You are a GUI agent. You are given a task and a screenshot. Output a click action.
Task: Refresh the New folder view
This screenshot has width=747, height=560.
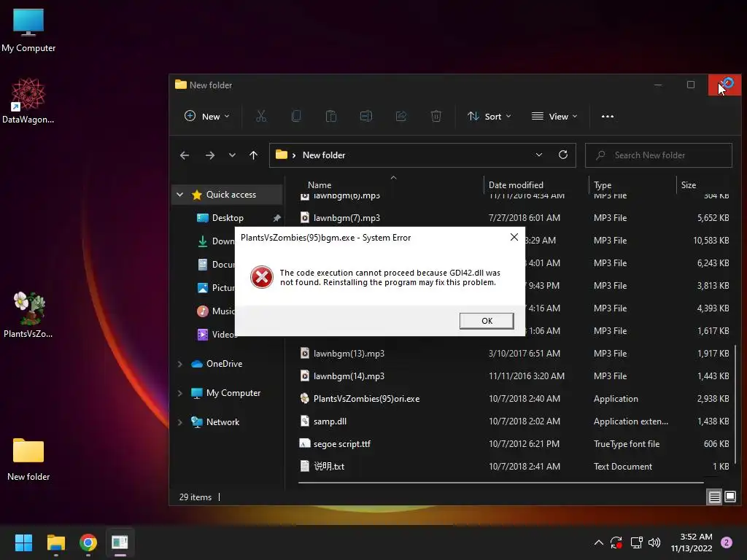tap(563, 155)
